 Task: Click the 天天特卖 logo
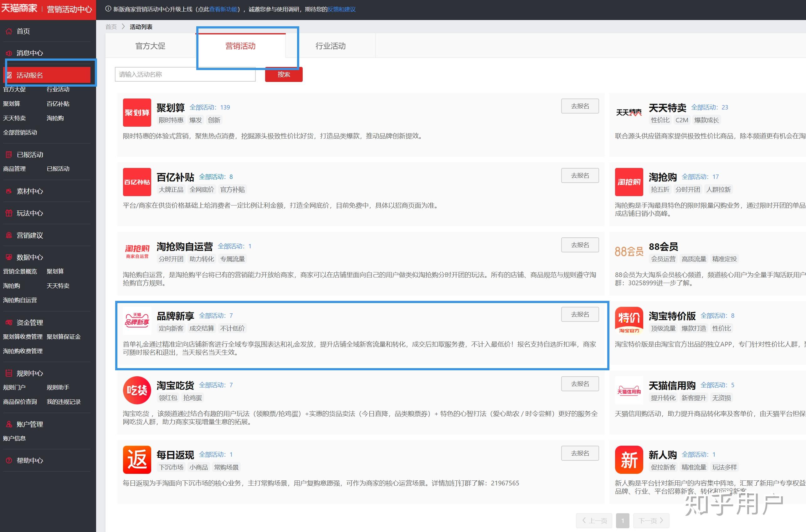629,113
